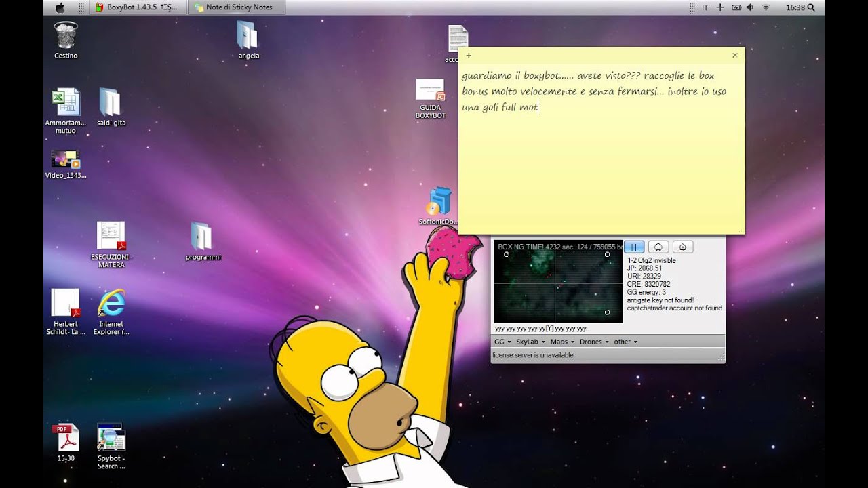Image resolution: width=868 pixels, height=488 pixels.
Task: Open the gear settings button in BoxyBot
Action: [683, 247]
